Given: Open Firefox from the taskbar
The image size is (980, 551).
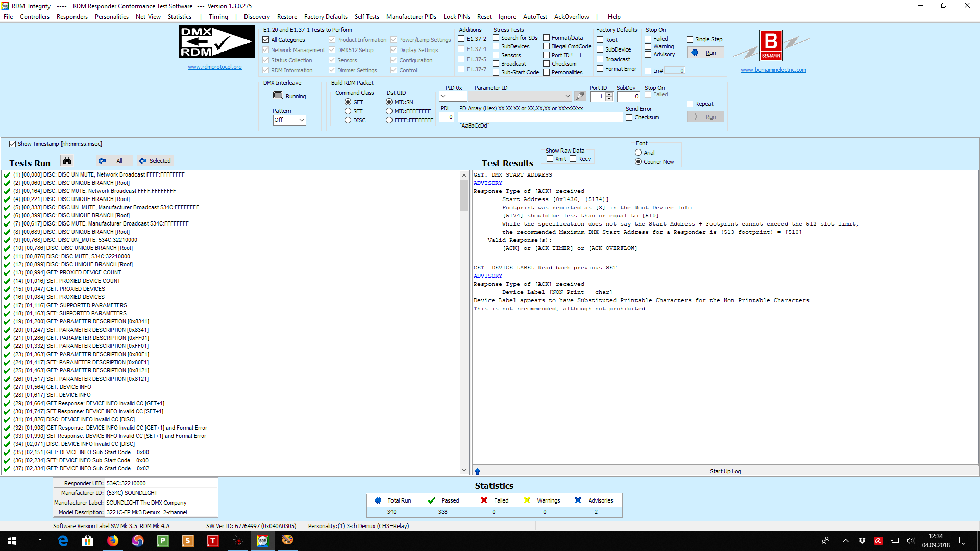Looking at the screenshot, I should (x=112, y=541).
